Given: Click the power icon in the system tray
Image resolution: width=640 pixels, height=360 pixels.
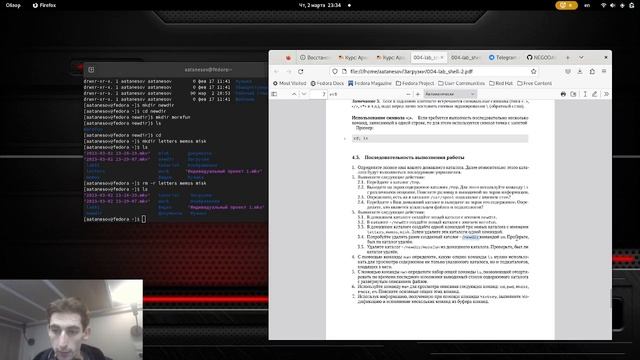Looking at the screenshot, I should [631, 5].
